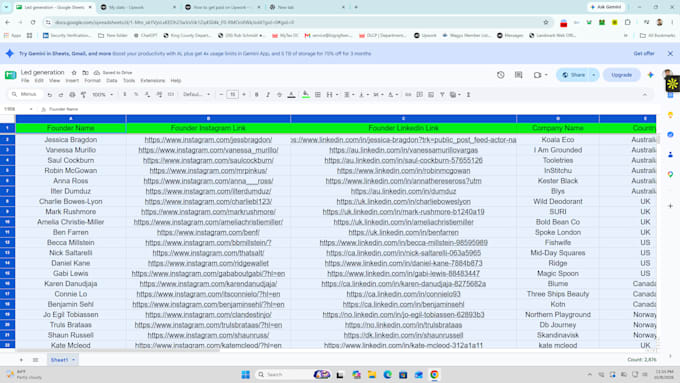Toggle the filter on the sheet
This screenshot has height=383, width=680.
[x=442, y=95]
